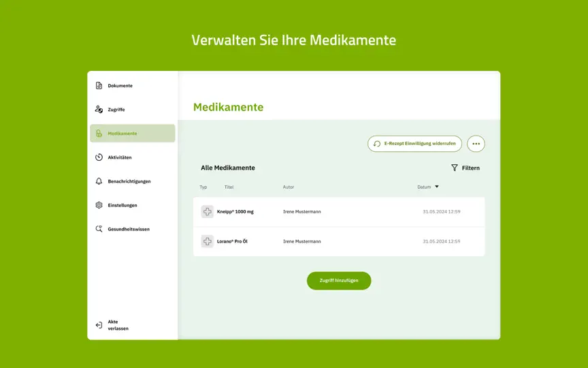The height and width of the screenshot is (368, 588).
Task: Click the Zugriff hinzufügen button
Action: click(339, 281)
